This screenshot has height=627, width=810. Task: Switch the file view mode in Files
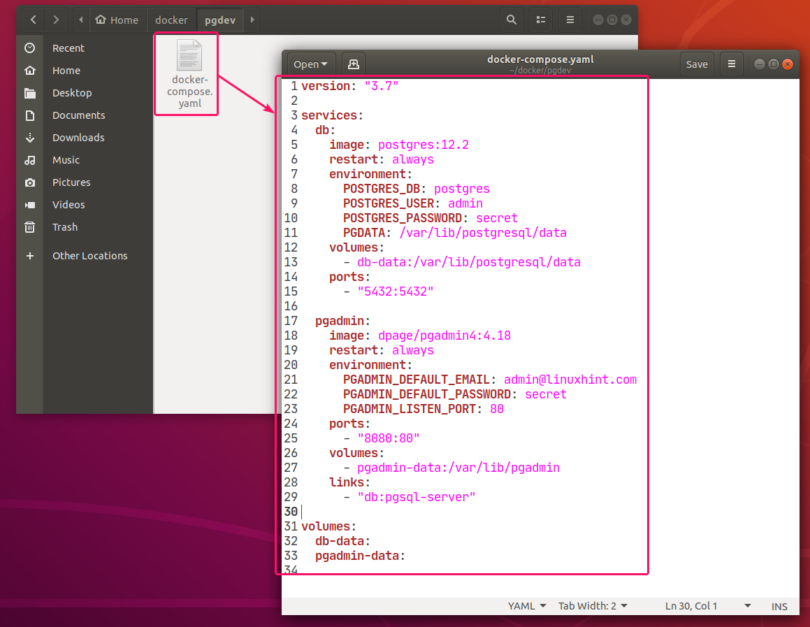coord(540,19)
